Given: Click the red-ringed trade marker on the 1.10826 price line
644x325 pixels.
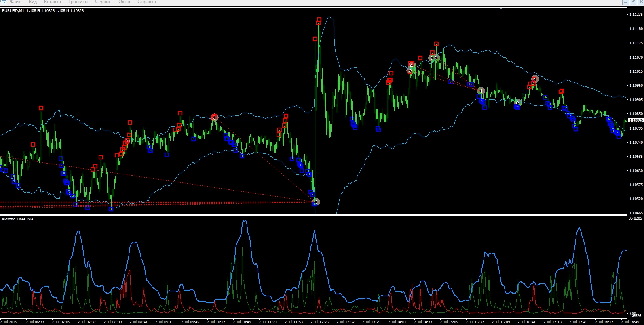Looking at the screenshot, I should (x=215, y=117).
